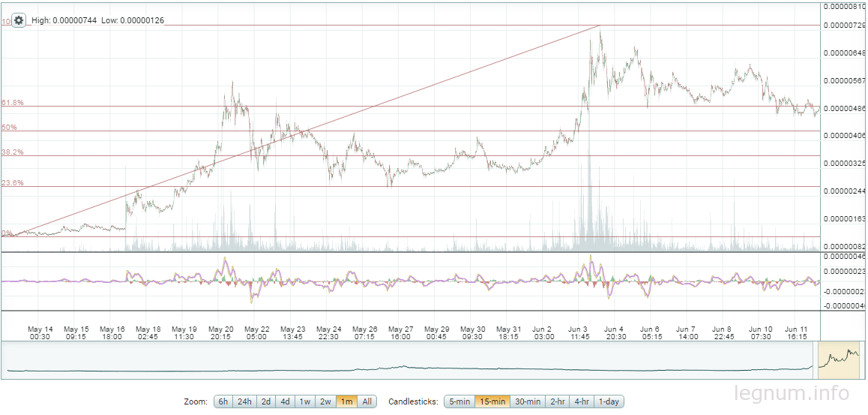The width and height of the screenshot is (868, 415).
Task: Show All zoom range
Action: pos(367,401)
